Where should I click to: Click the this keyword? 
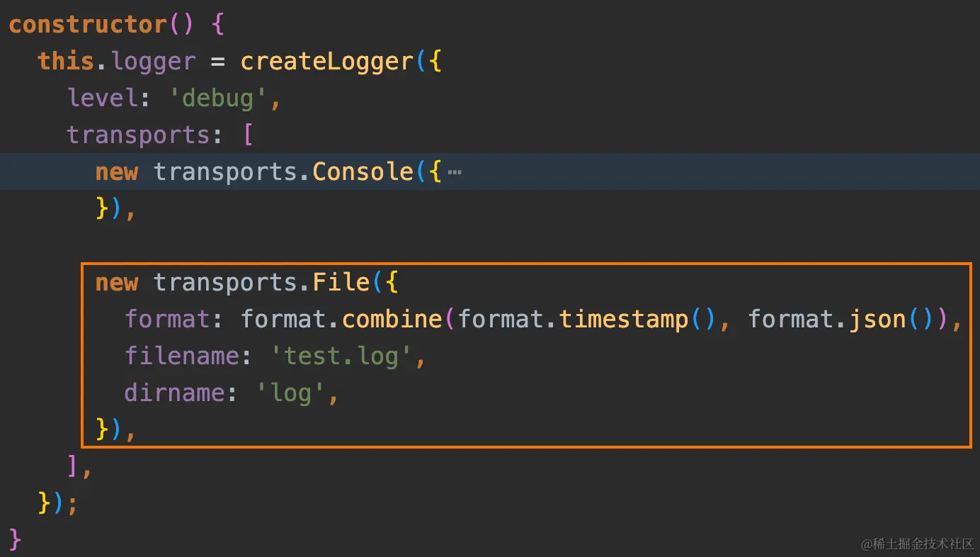coord(66,61)
